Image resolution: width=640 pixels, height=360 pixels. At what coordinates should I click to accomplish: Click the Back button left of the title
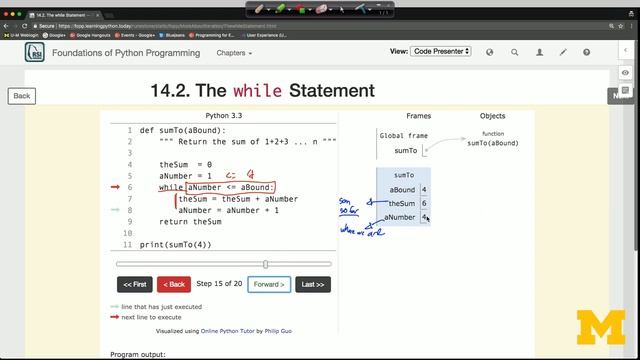(22, 96)
